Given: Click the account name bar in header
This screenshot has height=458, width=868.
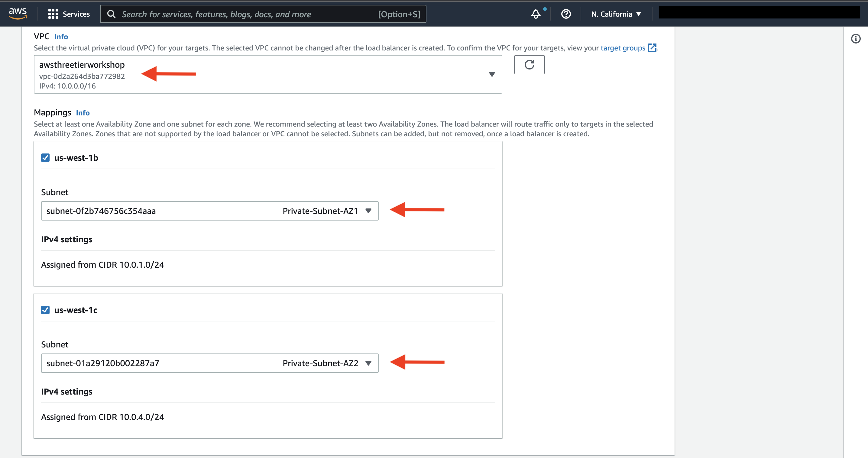Looking at the screenshot, I should click(x=759, y=12).
